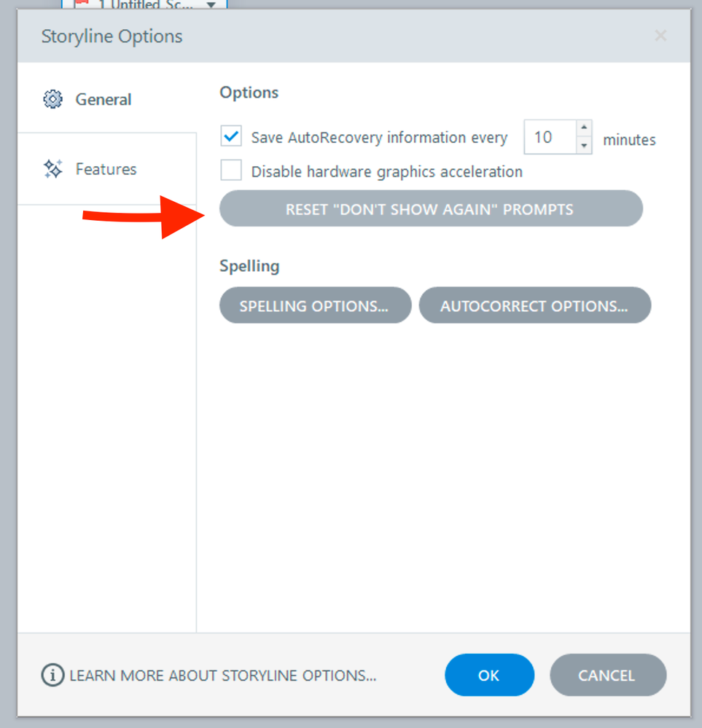
Task: Confirm with the OK button
Action: (489, 676)
